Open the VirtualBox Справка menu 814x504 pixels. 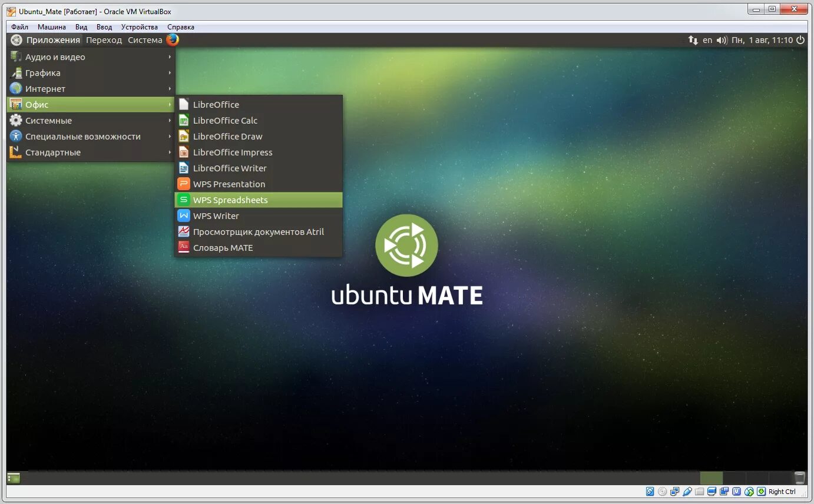point(181,27)
